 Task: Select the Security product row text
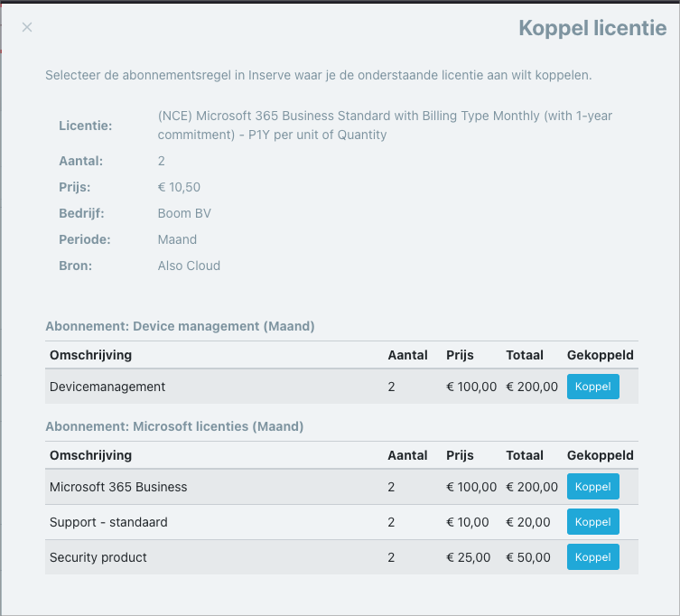(x=98, y=557)
